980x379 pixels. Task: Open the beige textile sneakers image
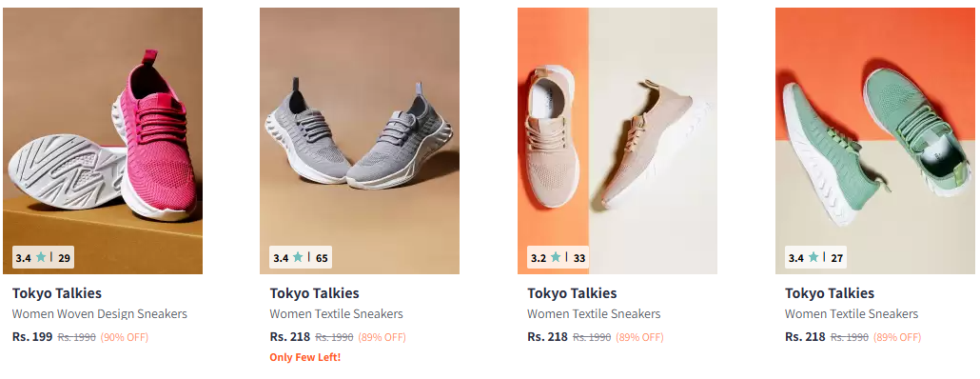(617, 141)
